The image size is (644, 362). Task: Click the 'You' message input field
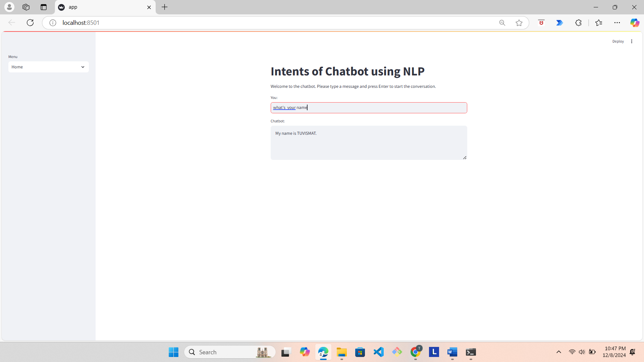[369, 108]
